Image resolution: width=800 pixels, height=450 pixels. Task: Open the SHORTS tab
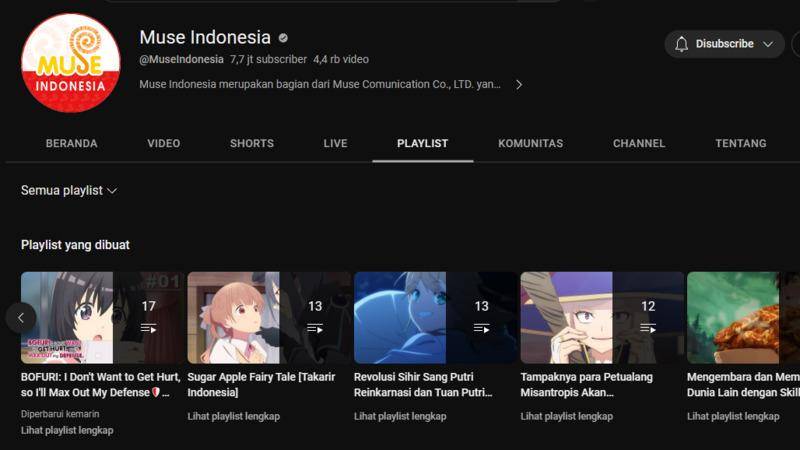tap(252, 144)
